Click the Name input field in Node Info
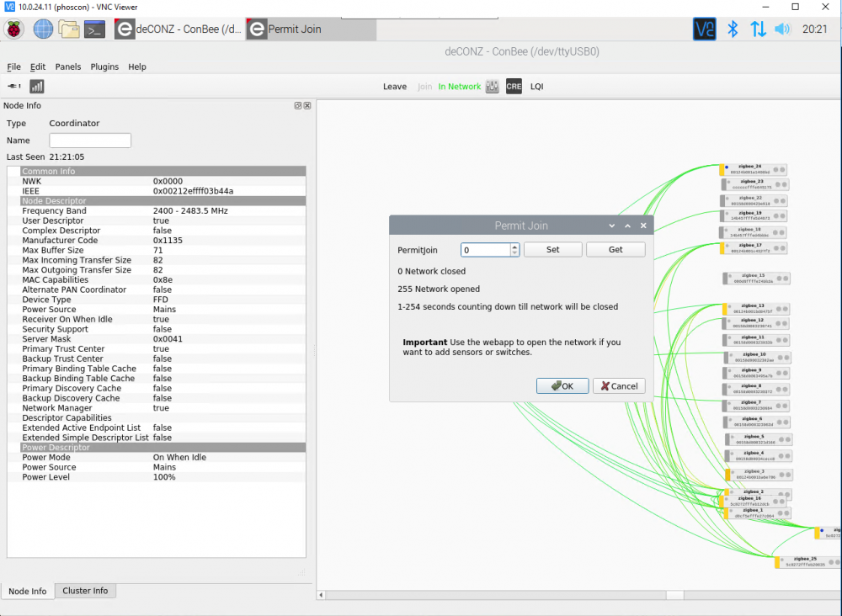Screen dimensions: 842x616 point(90,141)
